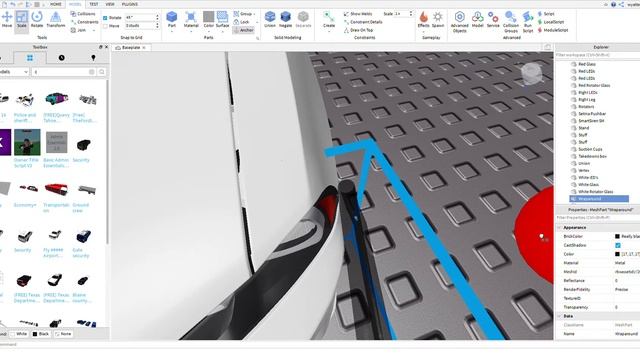Toggle Show Welds

pos(358,14)
